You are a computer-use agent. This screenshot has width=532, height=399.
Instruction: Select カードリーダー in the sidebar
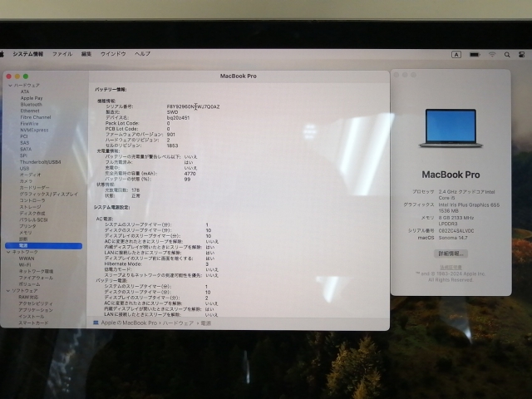coord(34,188)
